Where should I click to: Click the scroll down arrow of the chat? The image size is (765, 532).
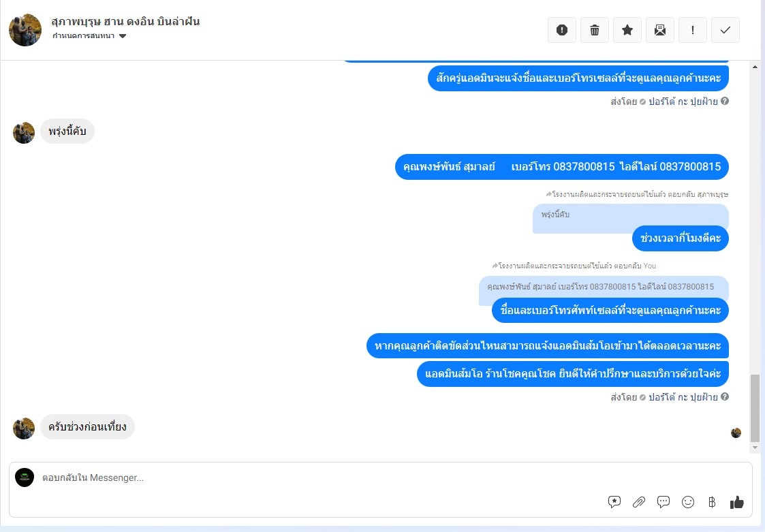pos(755,447)
